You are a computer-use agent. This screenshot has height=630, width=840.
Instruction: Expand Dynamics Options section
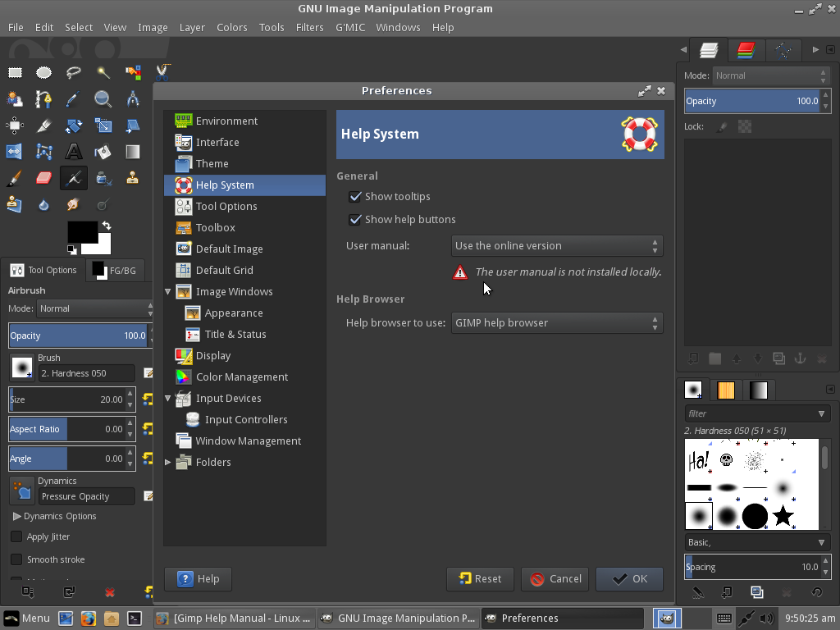point(16,517)
